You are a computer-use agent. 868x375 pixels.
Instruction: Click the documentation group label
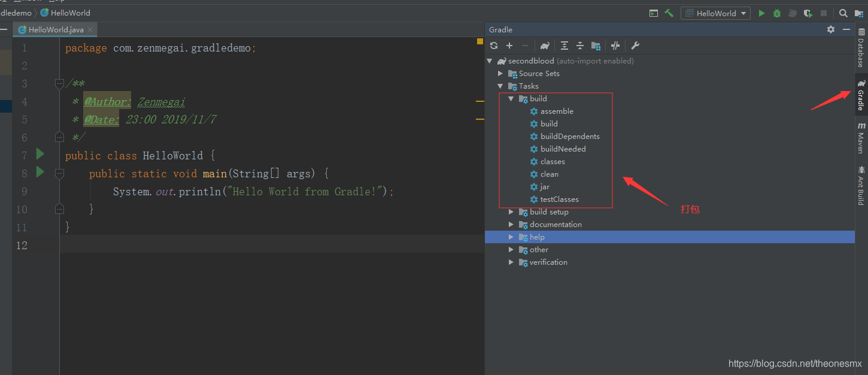tap(556, 225)
